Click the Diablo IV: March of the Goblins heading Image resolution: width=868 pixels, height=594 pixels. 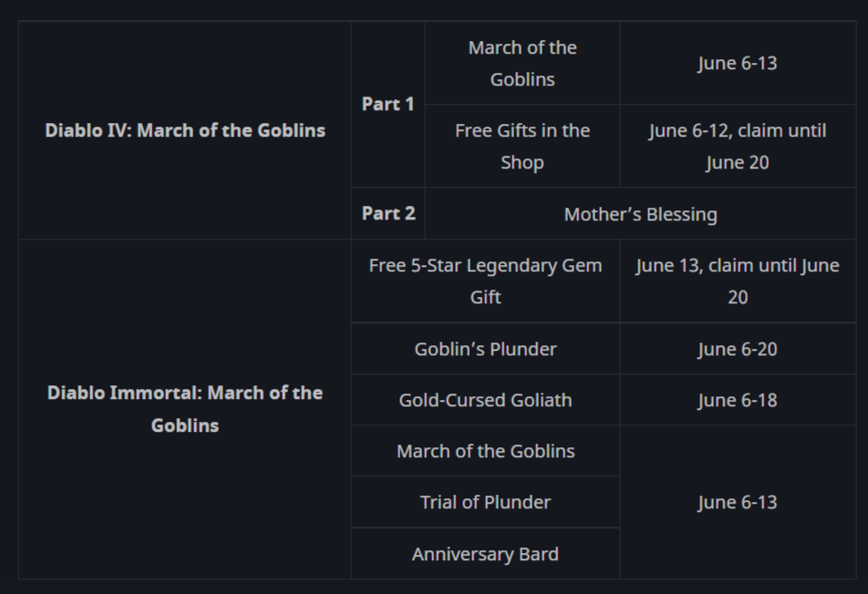[x=185, y=130]
